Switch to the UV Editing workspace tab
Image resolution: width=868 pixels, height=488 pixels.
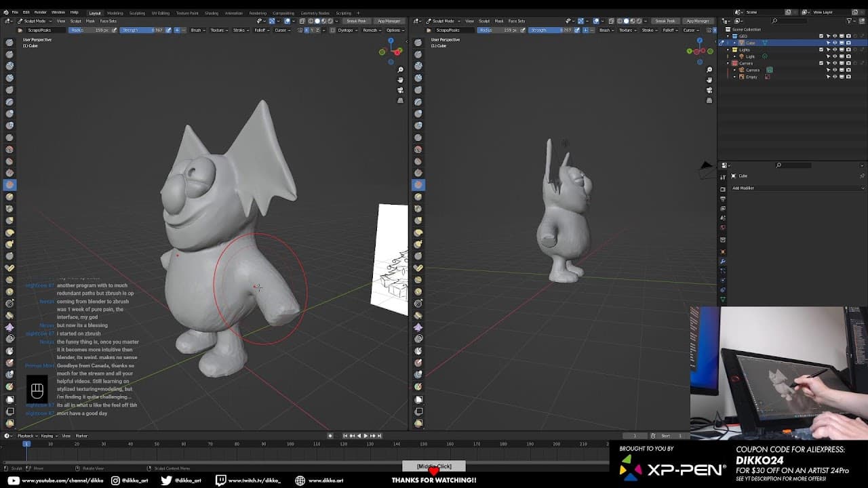(x=161, y=13)
